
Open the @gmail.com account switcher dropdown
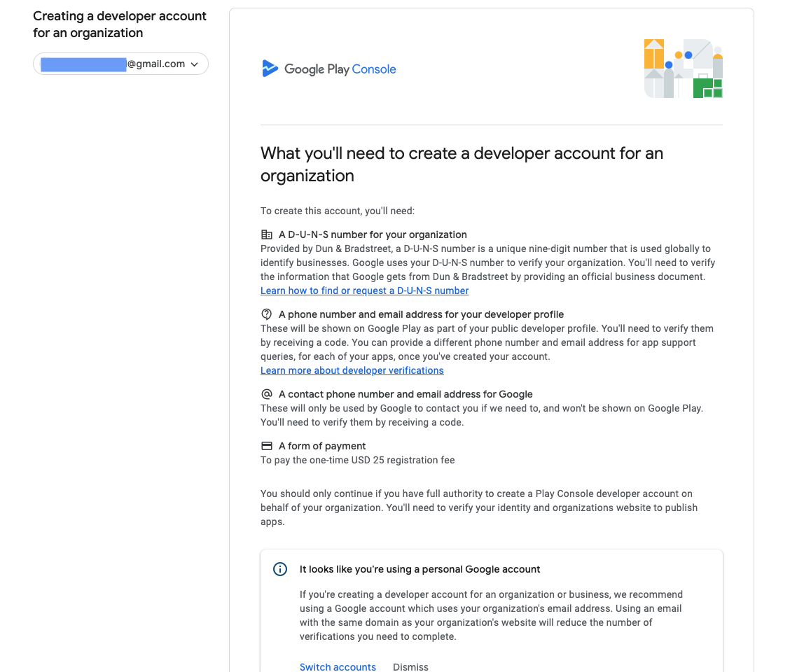tap(120, 64)
